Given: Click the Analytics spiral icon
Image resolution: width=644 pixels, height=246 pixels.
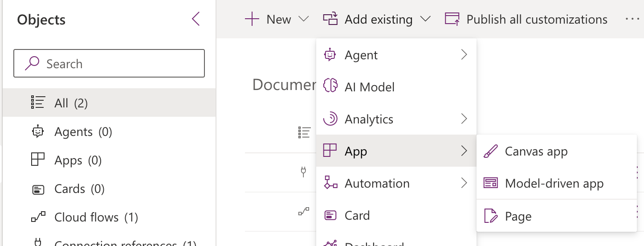Looking at the screenshot, I should point(330,119).
